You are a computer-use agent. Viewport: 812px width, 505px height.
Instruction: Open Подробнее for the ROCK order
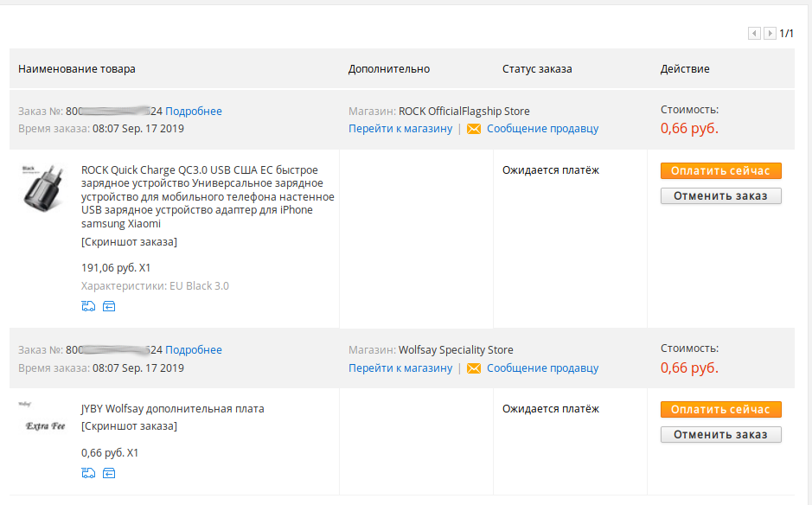tap(194, 112)
